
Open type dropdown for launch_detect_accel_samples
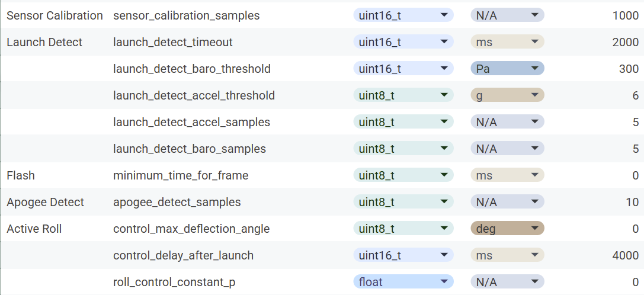(x=403, y=122)
